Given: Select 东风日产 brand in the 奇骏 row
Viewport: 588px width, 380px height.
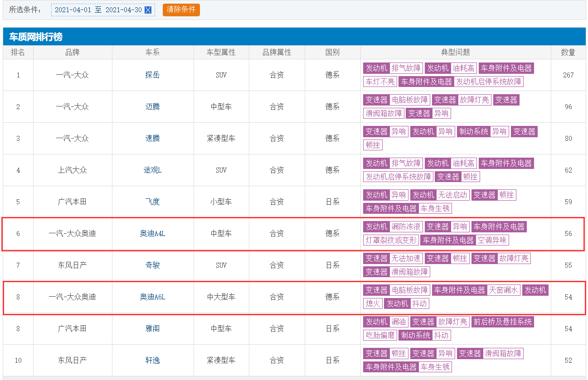Looking at the screenshot, I should (x=73, y=265).
